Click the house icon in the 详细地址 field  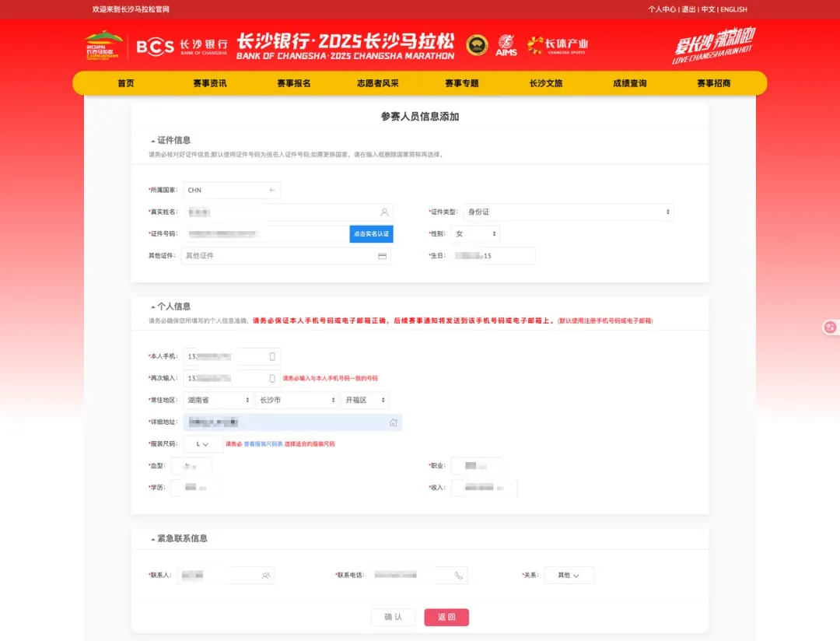pos(394,422)
